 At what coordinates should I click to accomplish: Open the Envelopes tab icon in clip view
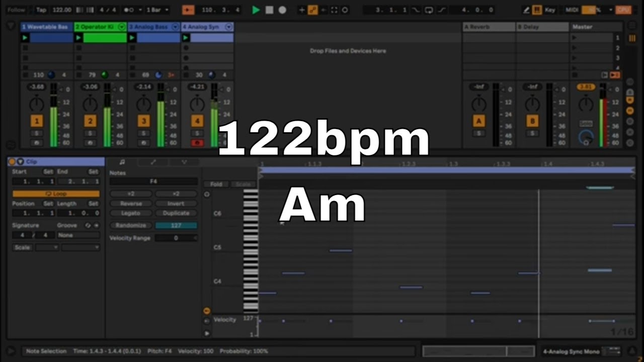(153, 162)
